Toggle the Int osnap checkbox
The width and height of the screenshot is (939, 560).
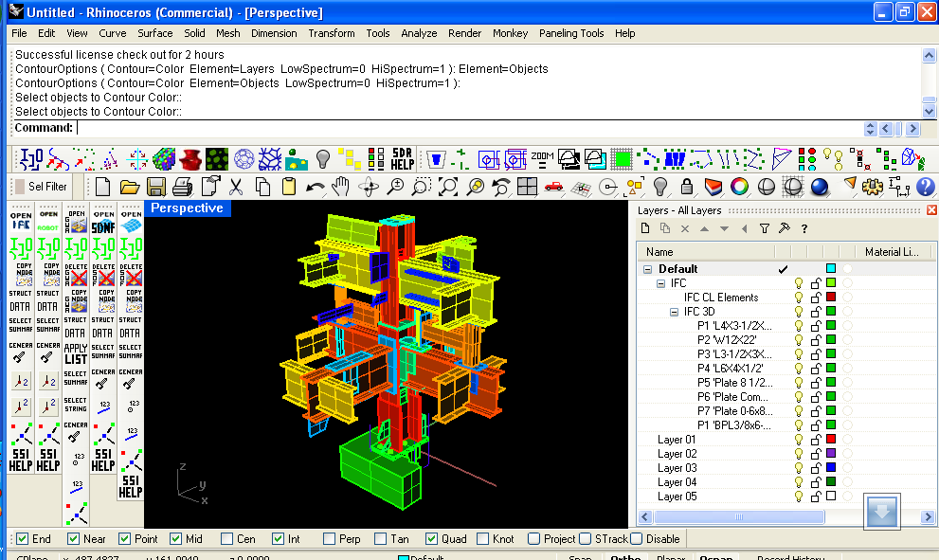(x=278, y=538)
